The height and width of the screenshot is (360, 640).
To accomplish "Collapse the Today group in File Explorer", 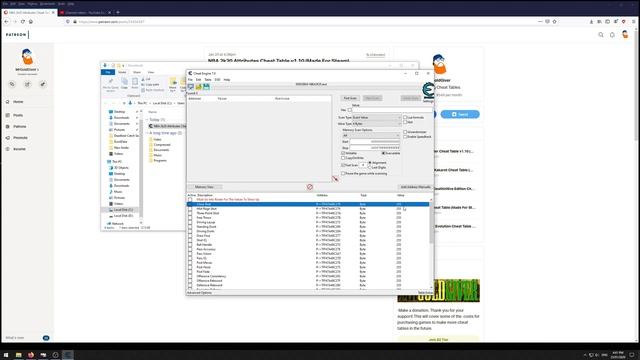I will click(147, 120).
